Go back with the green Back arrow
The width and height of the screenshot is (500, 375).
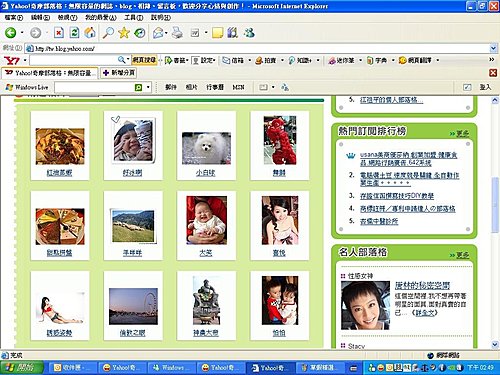coord(11,33)
